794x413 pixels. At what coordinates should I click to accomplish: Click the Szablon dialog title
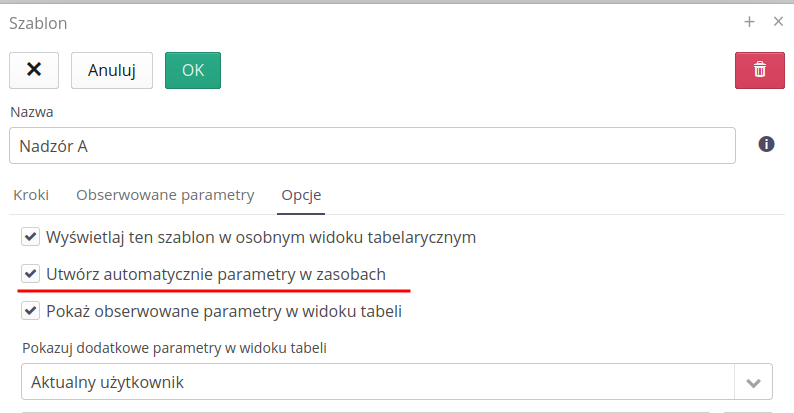(38, 22)
